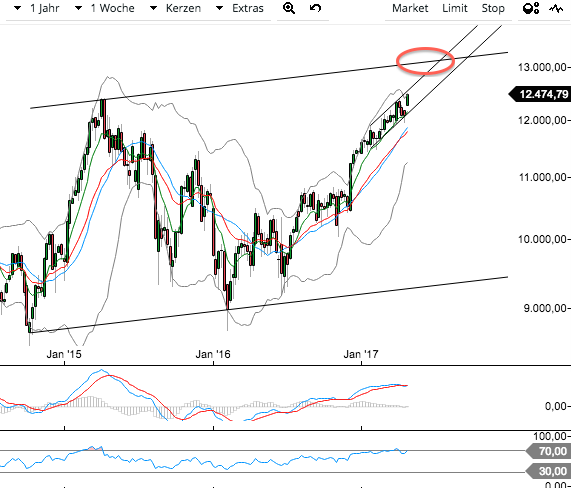Click the indicators wave line icon
The width and height of the screenshot is (571, 488).
tap(556, 8)
